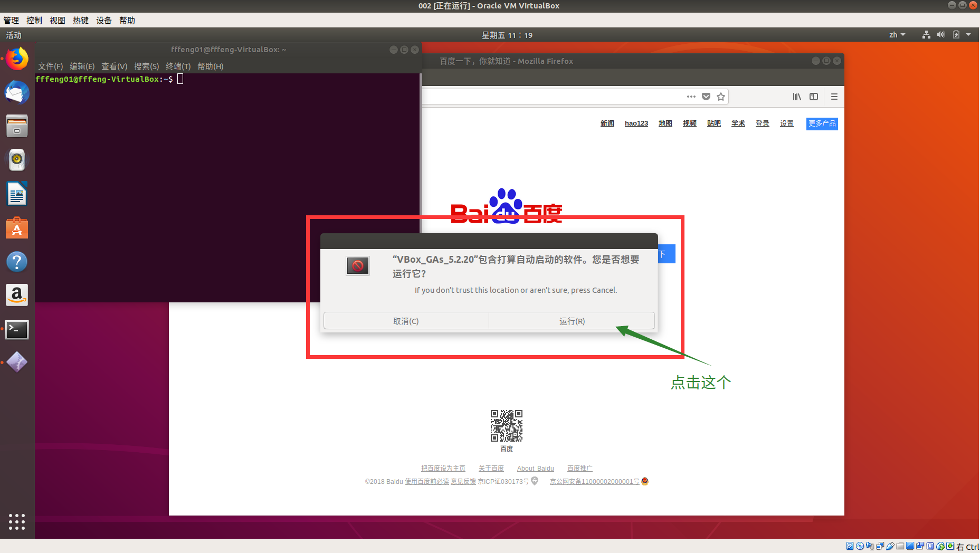Open Firefox from the Ubuntu dock
The width and height of the screenshot is (980, 553).
[17, 59]
